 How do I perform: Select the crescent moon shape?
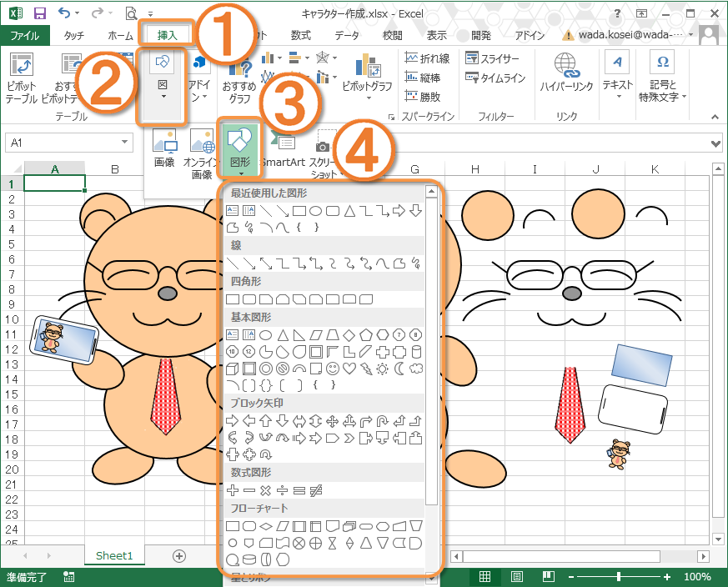pos(399,369)
